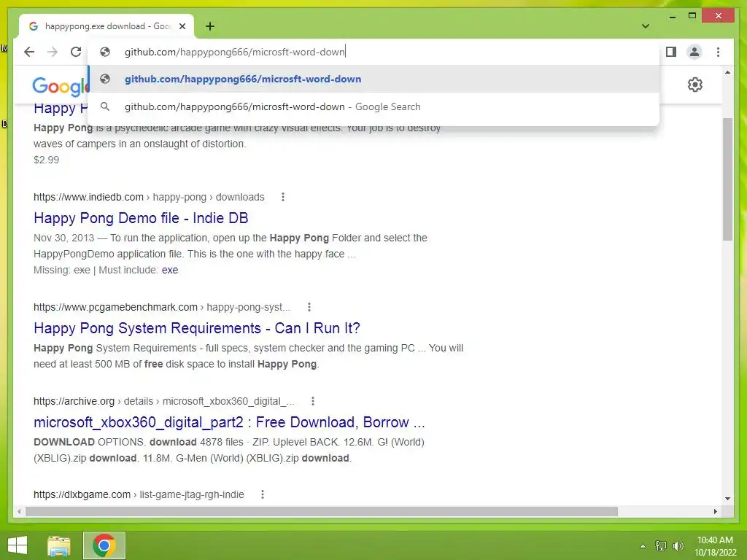Viewport: 747px width, 560px height.
Task: Click the indiedb.com breadcrumb URL
Action: (x=149, y=197)
